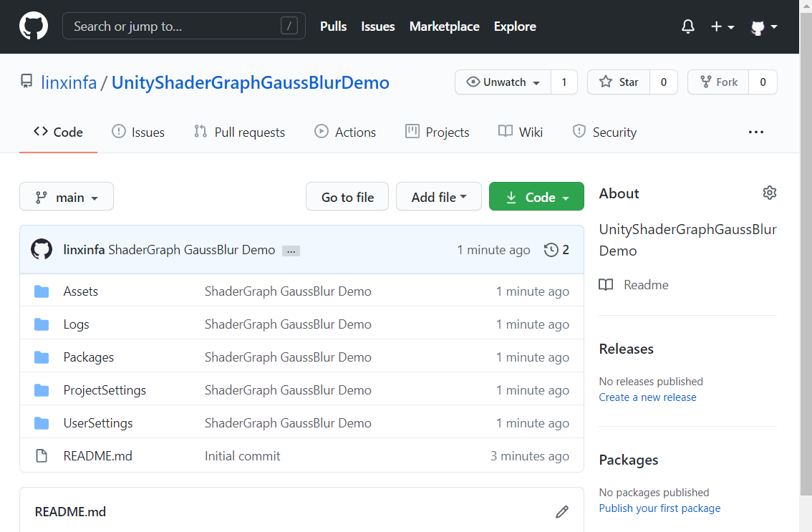Image resolution: width=812 pixels, height=532 pixels.
Task: Expand commit message ellipsis button
Action: [x=291, y=251]
